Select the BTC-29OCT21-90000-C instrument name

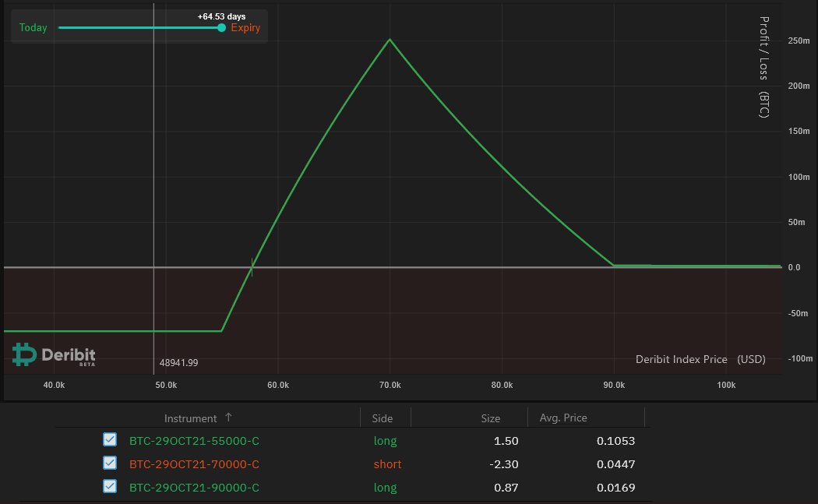[x=194, y=488]
